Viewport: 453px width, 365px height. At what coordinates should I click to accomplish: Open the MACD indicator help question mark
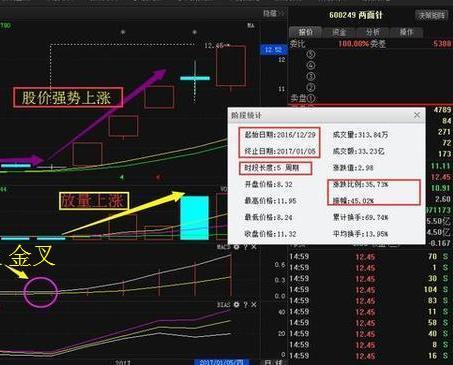click(x=246, y=247)
